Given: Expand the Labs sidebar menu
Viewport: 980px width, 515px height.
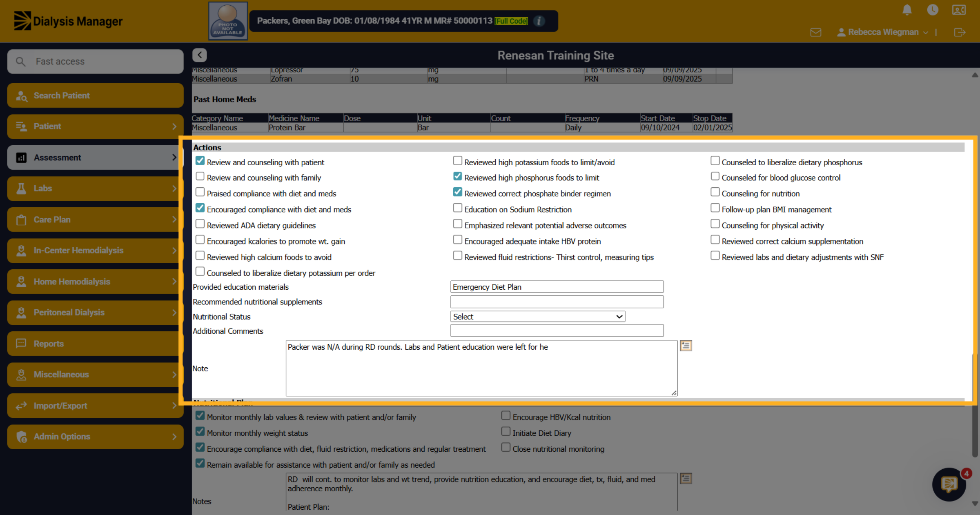Looking at the screenshot, I should [95, 189].
